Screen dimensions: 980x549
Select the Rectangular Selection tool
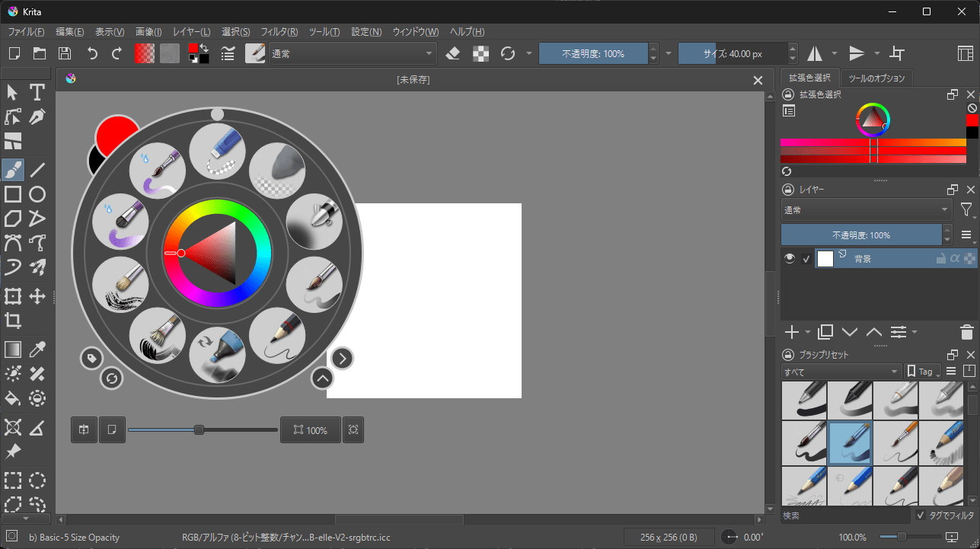pos(12,480)
